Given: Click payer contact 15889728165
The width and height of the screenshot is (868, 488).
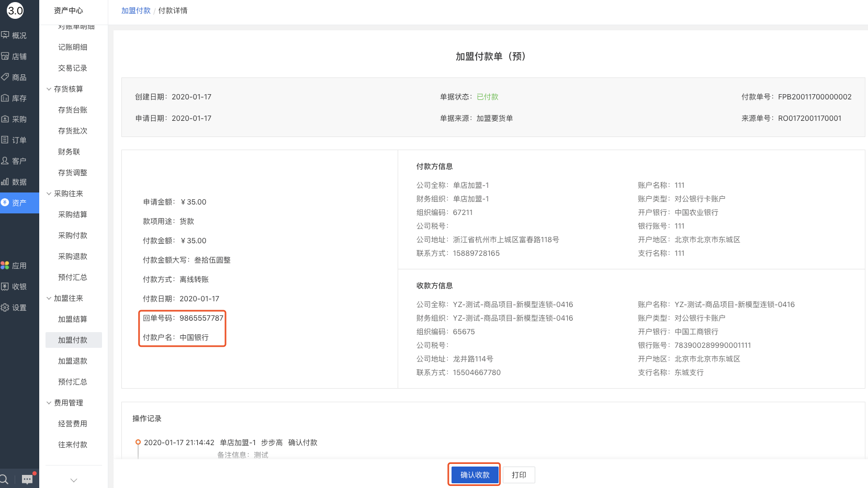Looking at the screenshot, I should pos(476,253).
